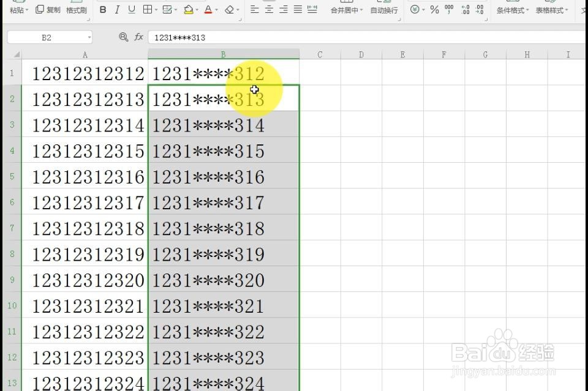Select row 1 header
588x391 pixels.
pos(12,73)
